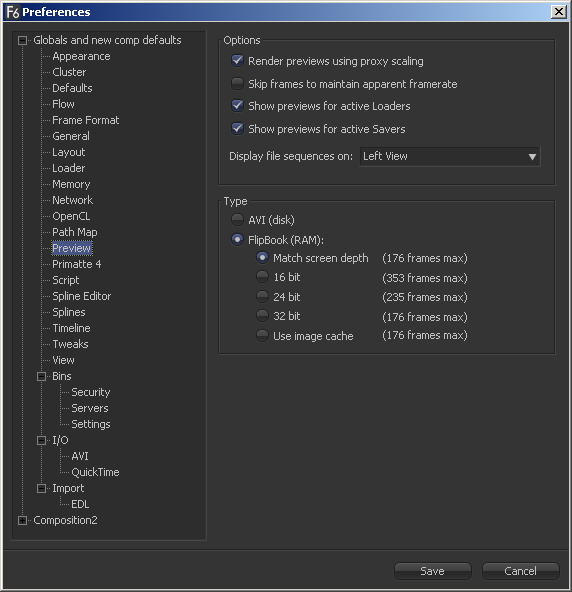Click the F6 Fusion icon in title bar
This screenshot has height=592, width=572.
coord(13,12)
